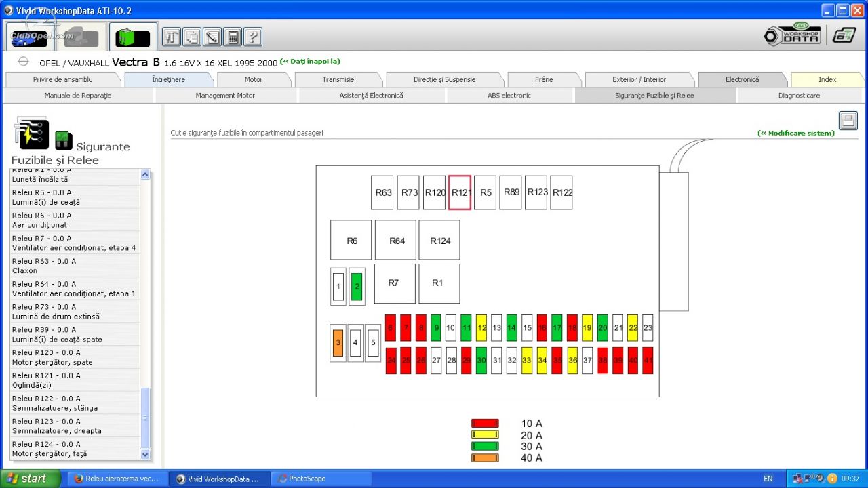Click relay list scroll down arrow
Screen dimensions: 868x488
pyautogui.click(x=145, y=454)
